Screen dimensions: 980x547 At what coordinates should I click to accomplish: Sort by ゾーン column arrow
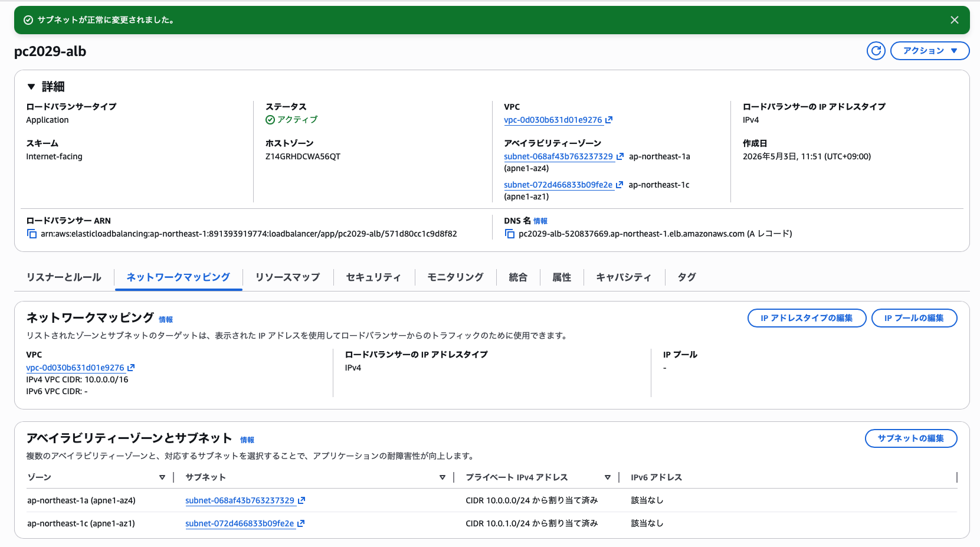pyautogui.click(x=162, y=477)
